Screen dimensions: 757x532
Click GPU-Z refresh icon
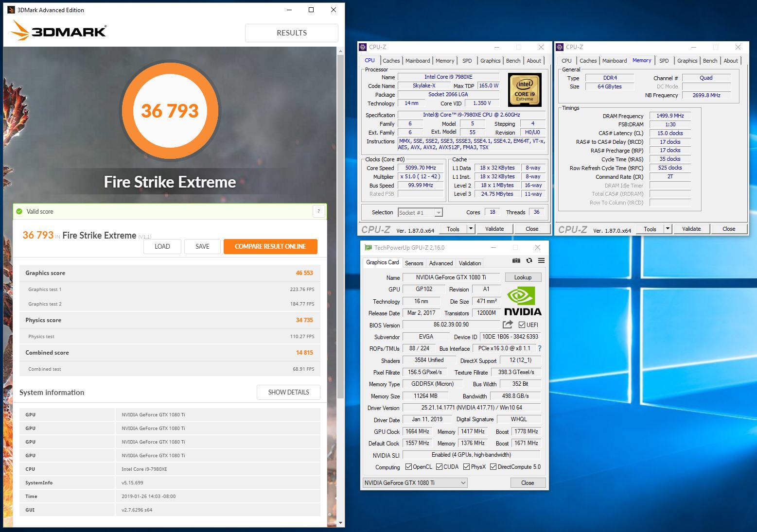point(529,261)
